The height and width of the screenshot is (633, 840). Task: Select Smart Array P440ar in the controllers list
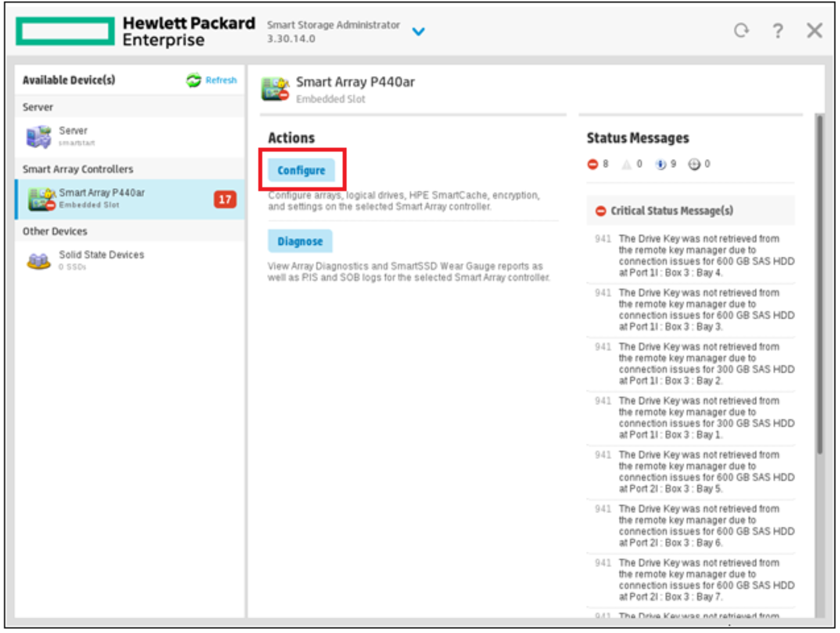click(130, 200)
